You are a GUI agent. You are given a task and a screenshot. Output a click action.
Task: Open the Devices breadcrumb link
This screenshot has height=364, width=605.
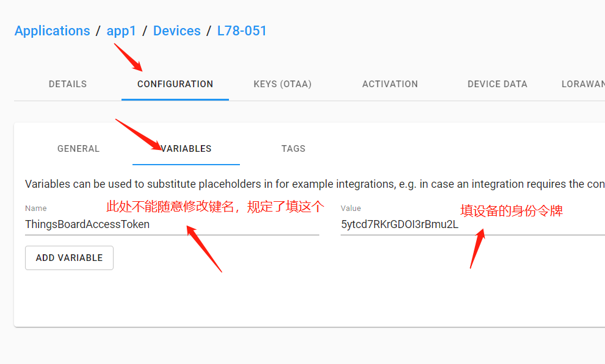point(176,31)
